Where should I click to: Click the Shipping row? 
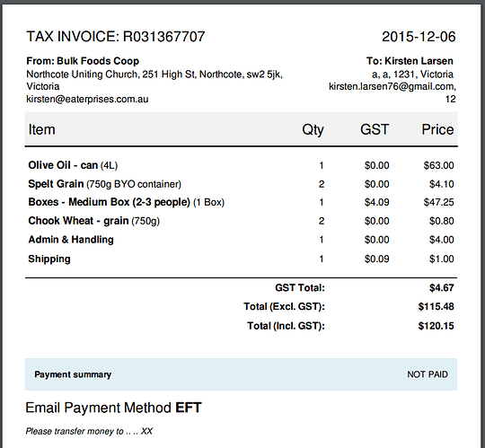(x=241, y=259)
